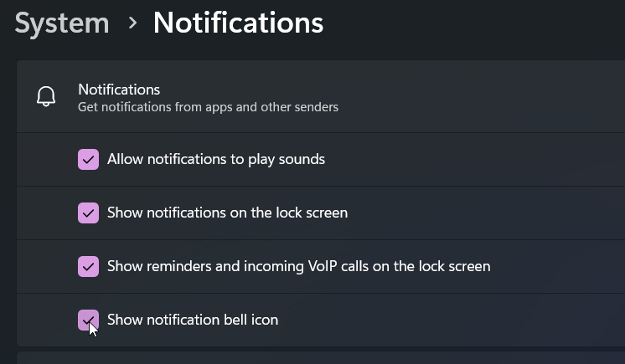Disable allow notifications to play sounds checkbox

pos(88,159)
